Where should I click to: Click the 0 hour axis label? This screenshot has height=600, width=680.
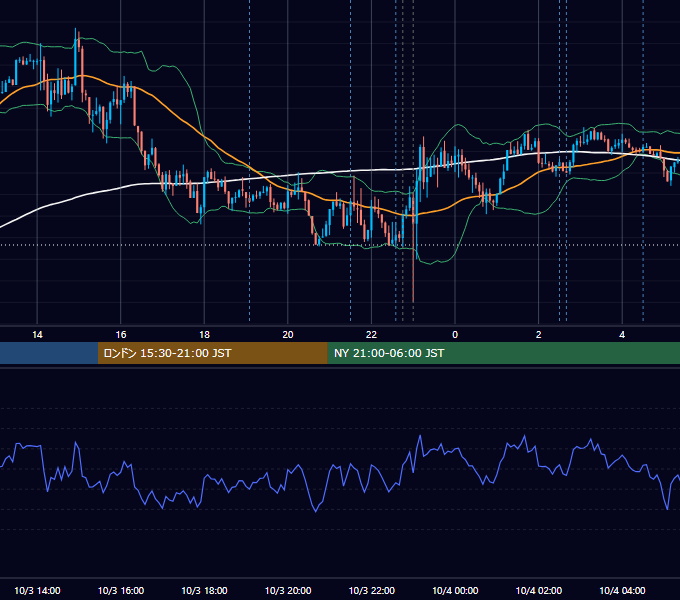click(x=455, y=335)
